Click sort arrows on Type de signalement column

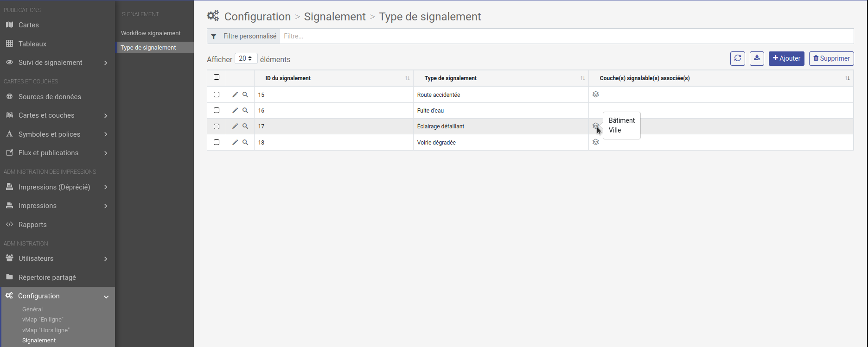(x=582, y=78)
